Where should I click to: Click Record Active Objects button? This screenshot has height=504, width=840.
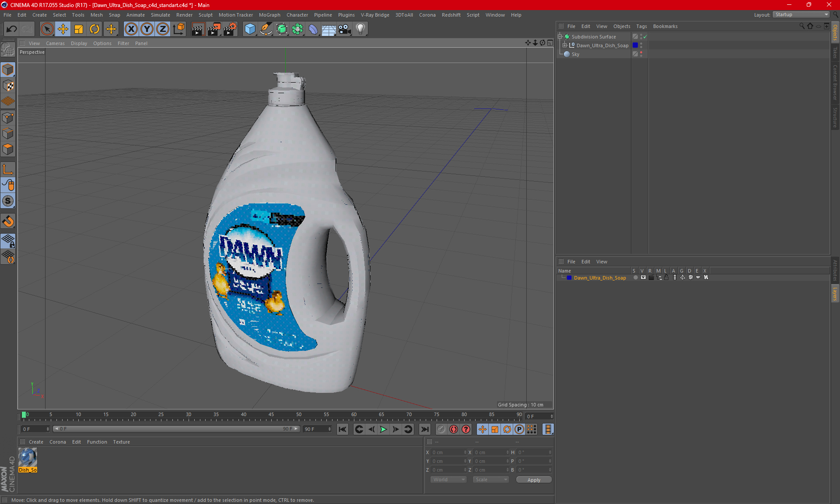[x=441, y=429]
